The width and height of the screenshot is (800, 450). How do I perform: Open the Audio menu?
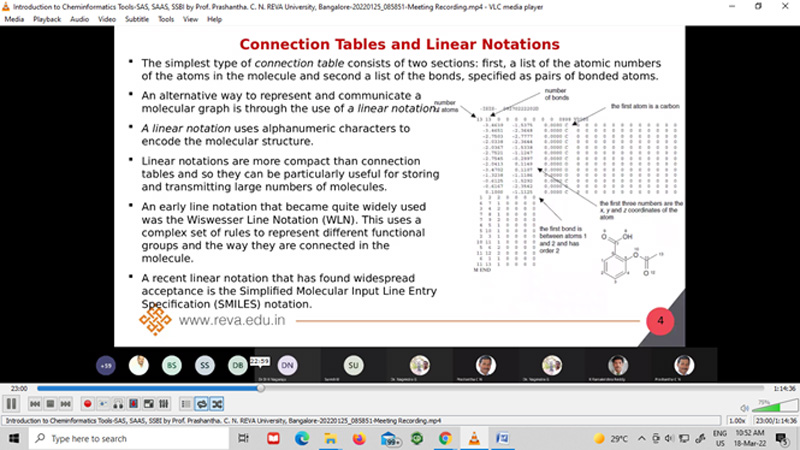[x=79, y=19]
